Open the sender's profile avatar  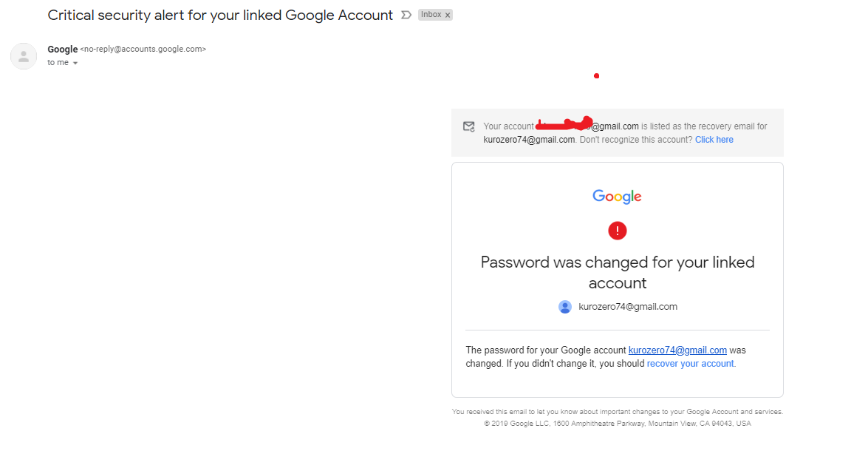(24, 56)
